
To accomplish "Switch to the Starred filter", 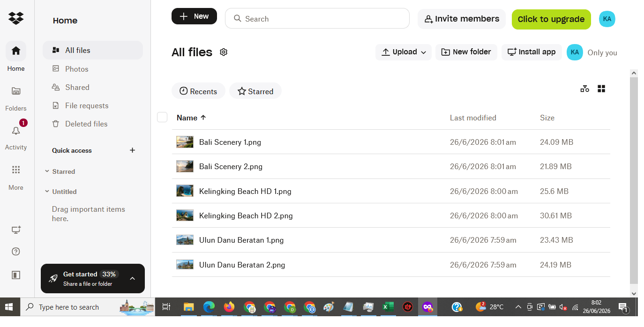I will pyautogui.click(x=255, y=91).
